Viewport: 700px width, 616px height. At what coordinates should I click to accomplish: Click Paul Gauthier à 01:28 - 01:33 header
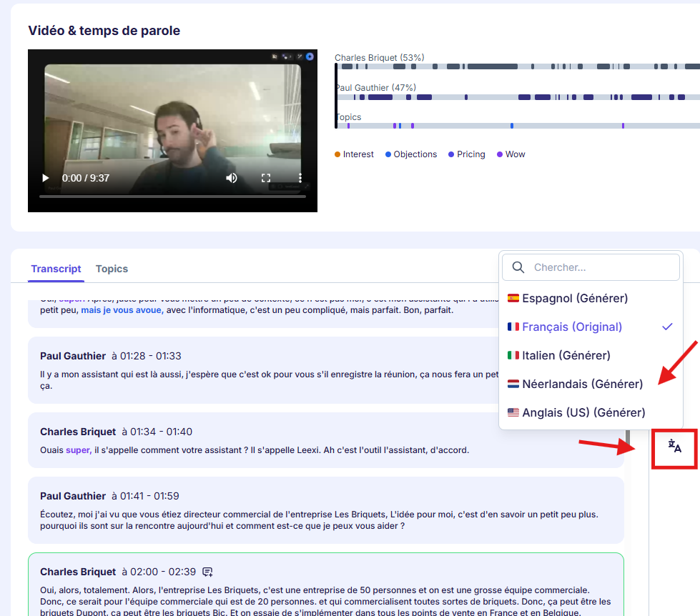111,356
